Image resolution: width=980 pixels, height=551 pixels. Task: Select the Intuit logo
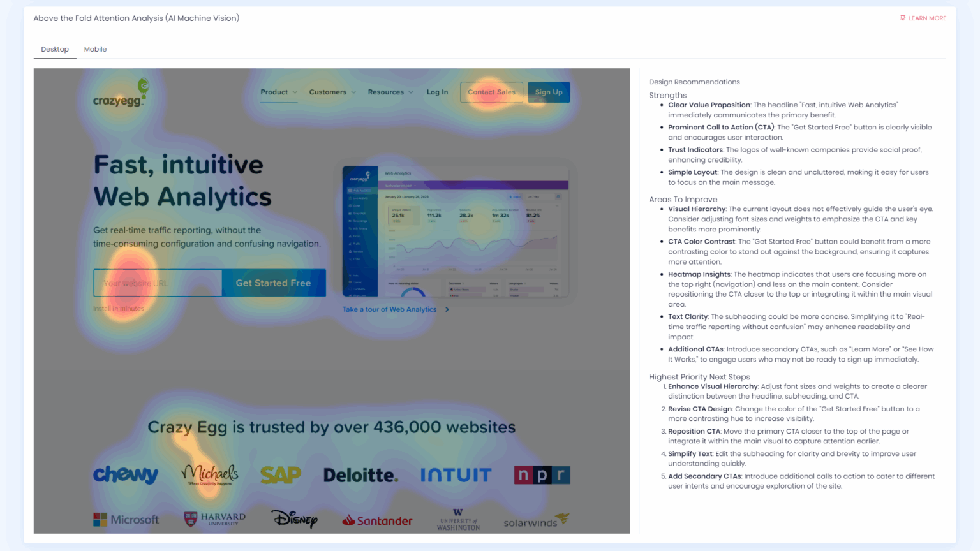pyautogui.click(x=457, y=474)
